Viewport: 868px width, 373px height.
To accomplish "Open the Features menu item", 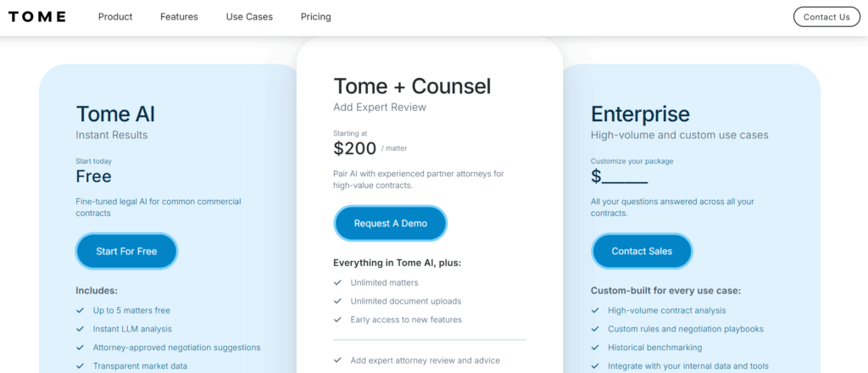I will 179,17.
